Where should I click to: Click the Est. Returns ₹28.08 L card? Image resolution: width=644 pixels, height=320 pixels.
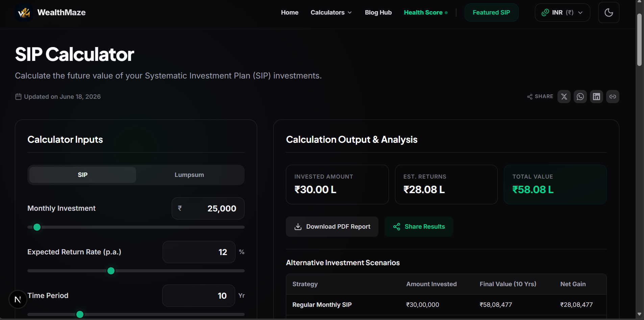pos(446,185)
